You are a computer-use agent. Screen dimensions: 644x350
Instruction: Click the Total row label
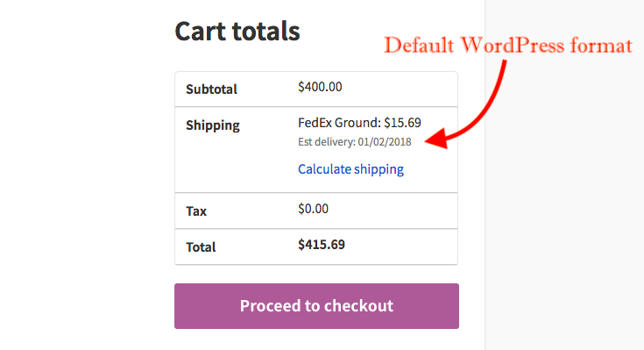pos(201,247)
